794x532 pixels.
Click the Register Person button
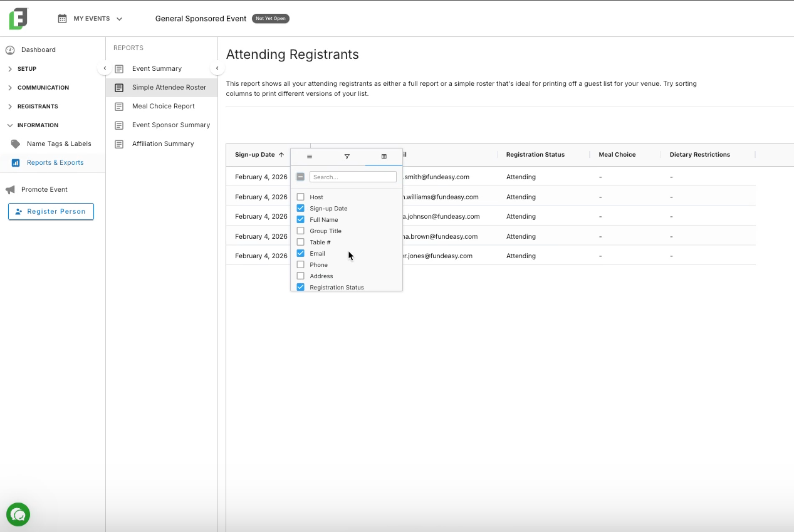pyautogui.click(x=51, y=211)
